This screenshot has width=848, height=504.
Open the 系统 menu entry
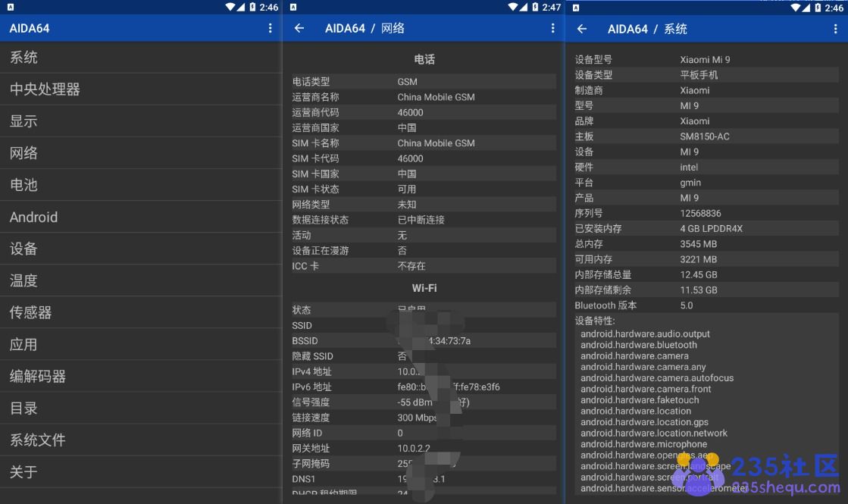[x=141, y=58]
